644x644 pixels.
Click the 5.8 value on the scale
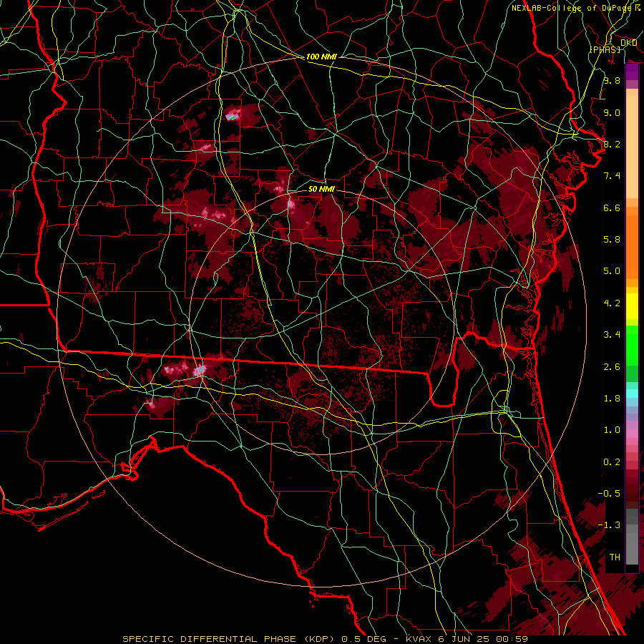[x=612, y=240]
